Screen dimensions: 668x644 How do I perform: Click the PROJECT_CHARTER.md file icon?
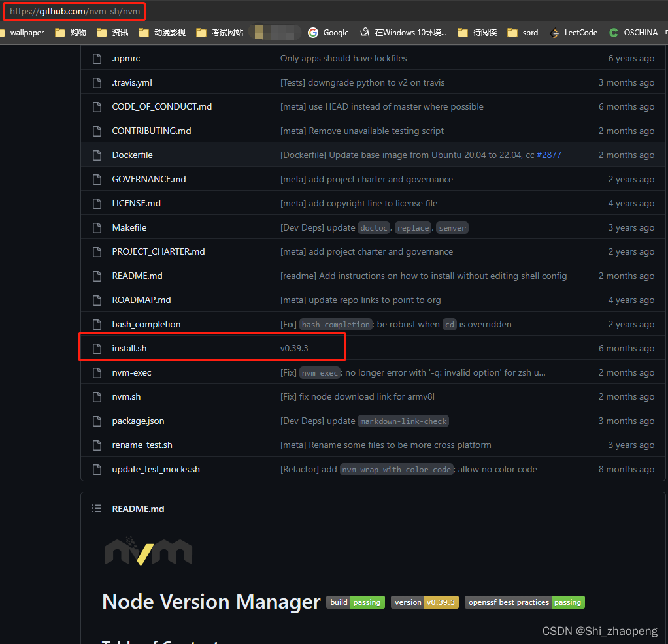click(97, 252)
